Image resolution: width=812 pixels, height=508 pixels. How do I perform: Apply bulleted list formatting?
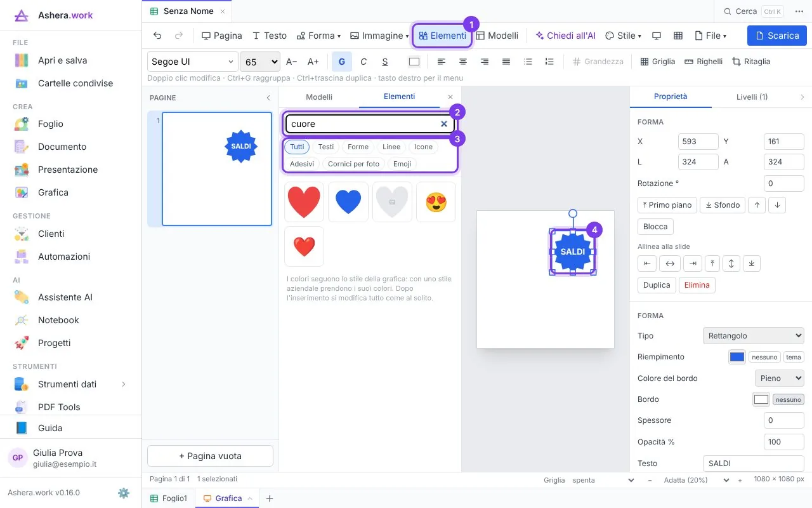[x=528, y=62]
